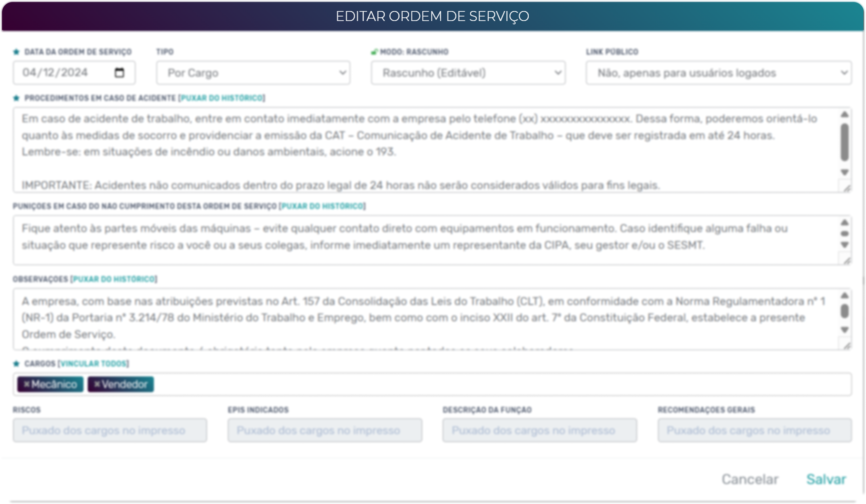Click the Recomendações Gerais field
This screenshot has height=504, width=866.
click(x=755, y=430)
